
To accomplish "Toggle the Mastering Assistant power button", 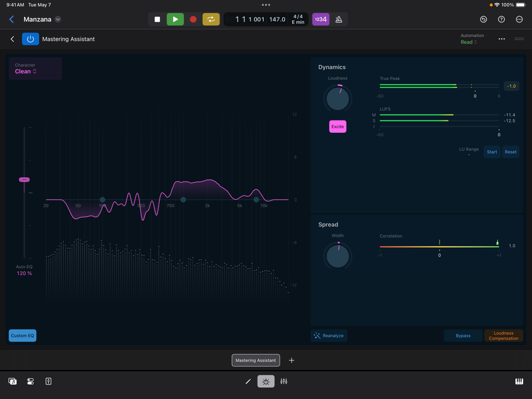I will (x=30, y=39).
